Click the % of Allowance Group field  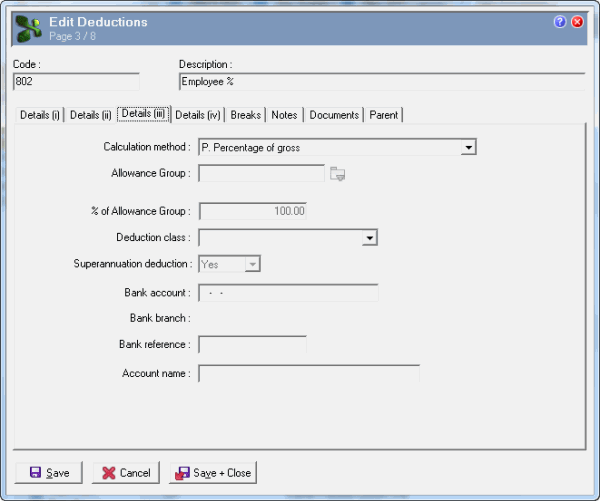(x=253, y=211)
